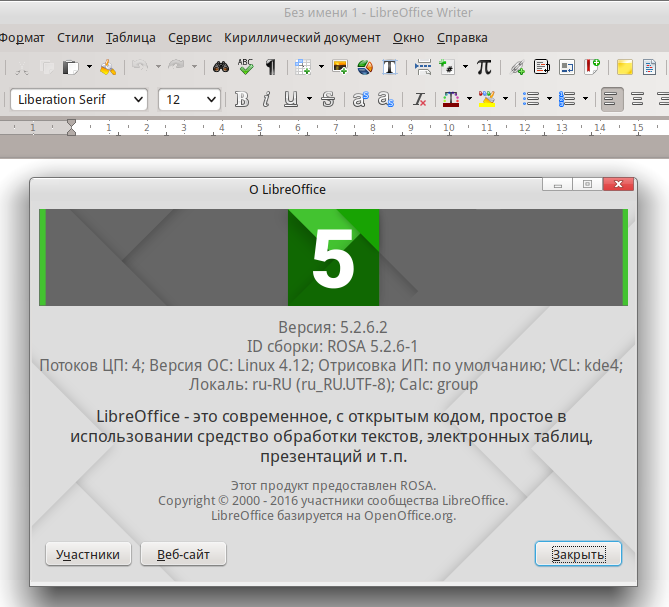This screenshot has height=607, width=669.
Task: Click the Insert Footnote icon
Action: pos(542,67)
